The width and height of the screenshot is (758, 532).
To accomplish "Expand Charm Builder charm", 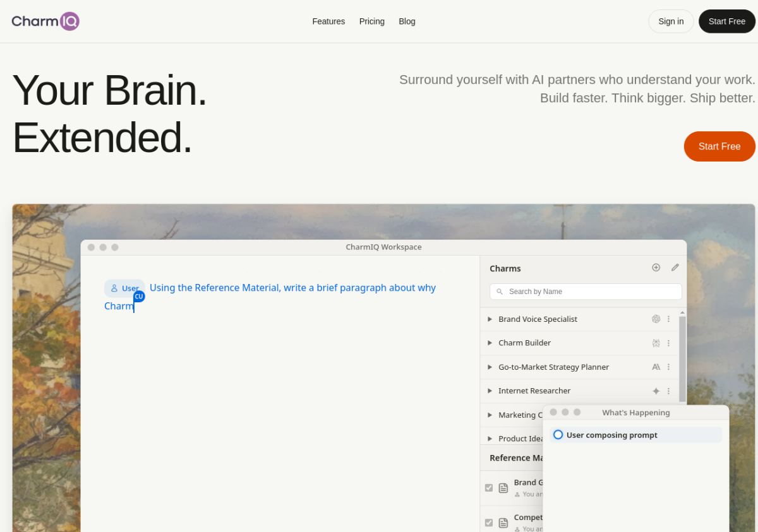I will pos(490,343).
